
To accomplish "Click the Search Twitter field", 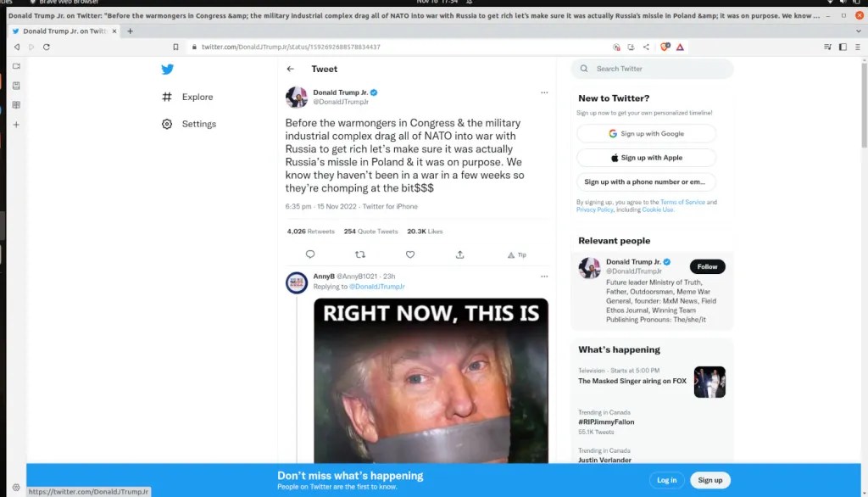I will tap(653, 69).
